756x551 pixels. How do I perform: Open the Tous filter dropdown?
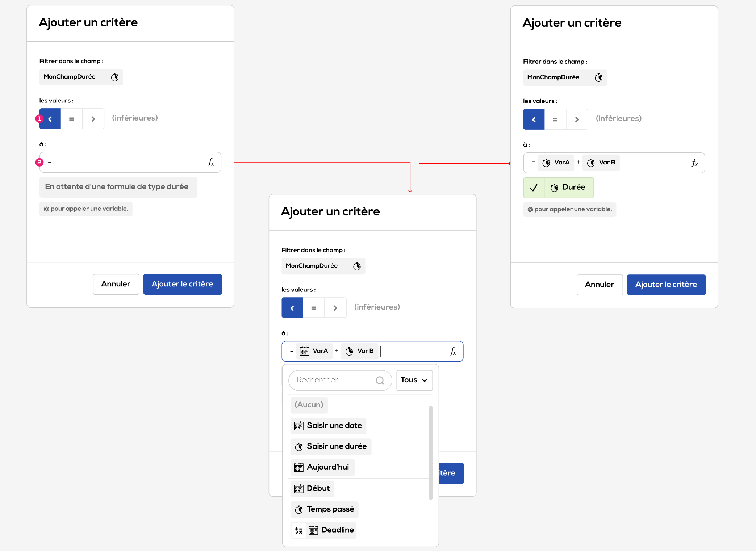tap(414, 380)
